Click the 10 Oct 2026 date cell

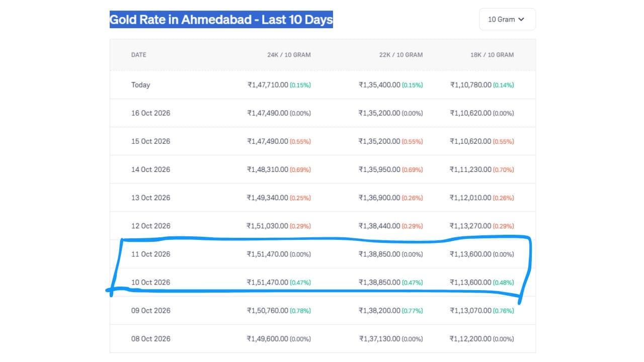(x=151, y=282)
